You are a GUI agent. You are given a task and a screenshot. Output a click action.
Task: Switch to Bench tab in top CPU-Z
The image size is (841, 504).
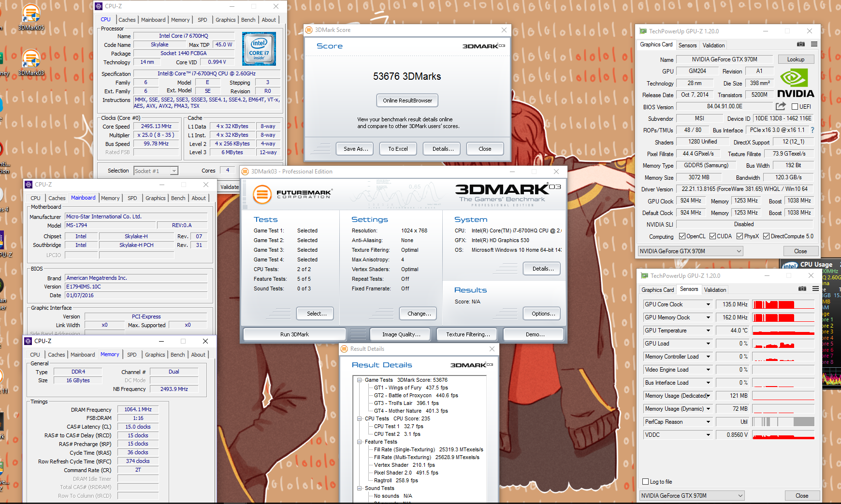click(248, 20)
